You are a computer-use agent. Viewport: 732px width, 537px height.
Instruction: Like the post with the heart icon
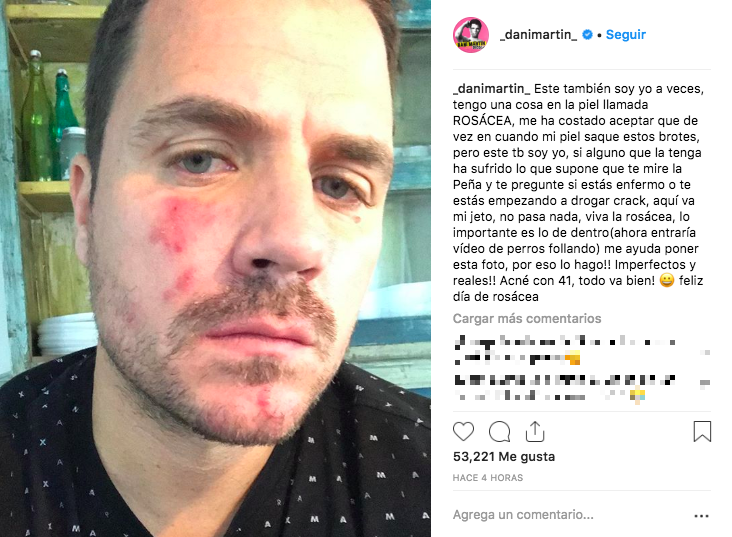(x=463, y=431)
